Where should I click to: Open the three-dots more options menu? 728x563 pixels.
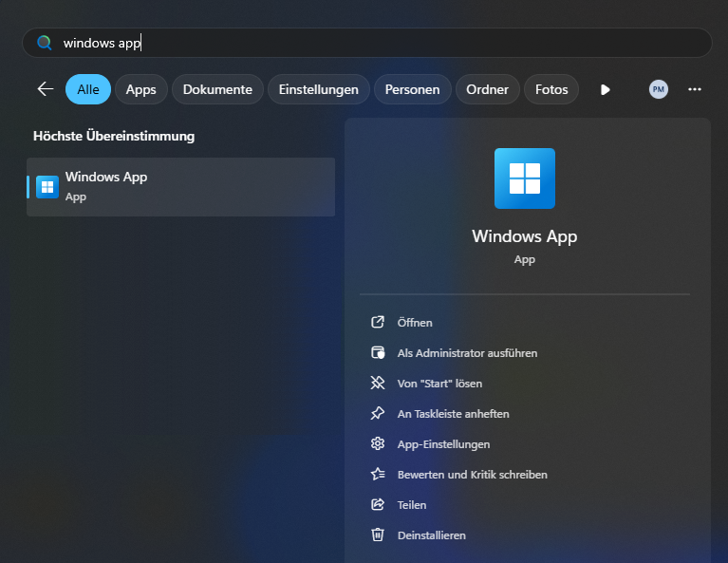(x=695, y=89)
